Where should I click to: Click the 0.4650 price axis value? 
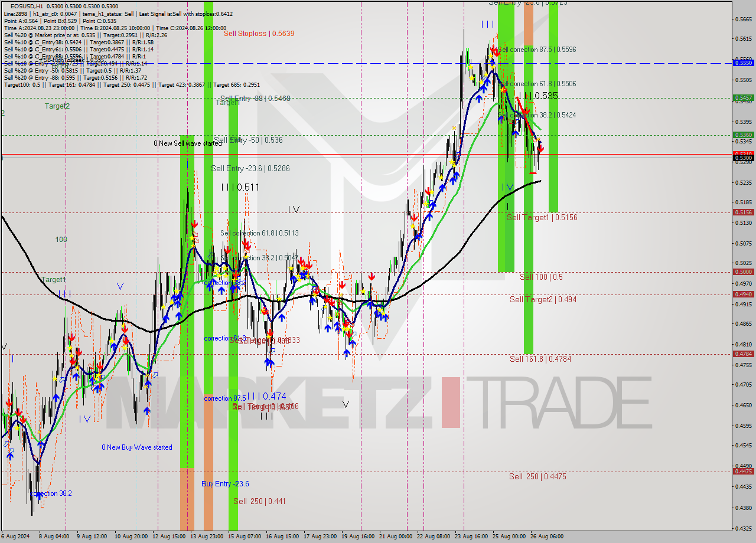click(743, 405)
